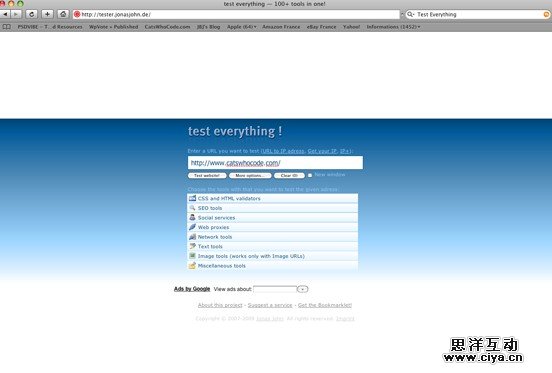This screenshot has width=552, height=373.
Task: Open the bookmarks book icon
Action: (x=7, y=27)
